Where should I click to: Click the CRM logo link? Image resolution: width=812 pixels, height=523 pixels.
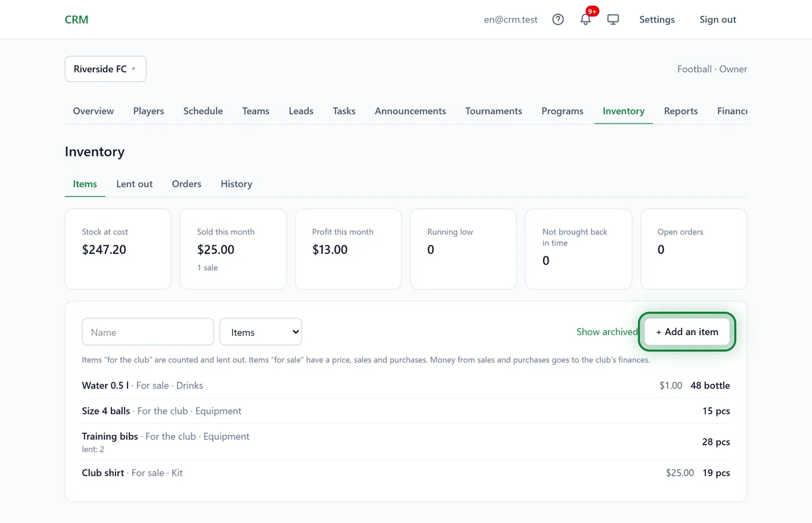[x=77, y=20]
